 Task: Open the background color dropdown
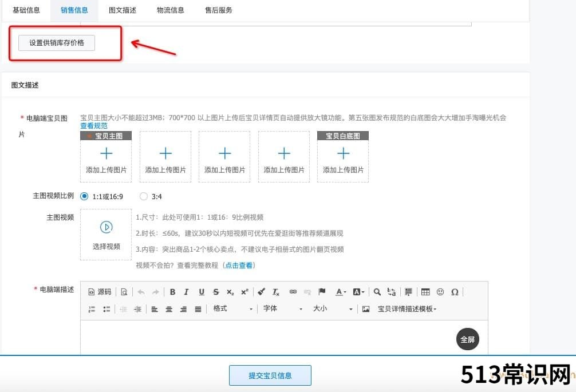[358, 292]
